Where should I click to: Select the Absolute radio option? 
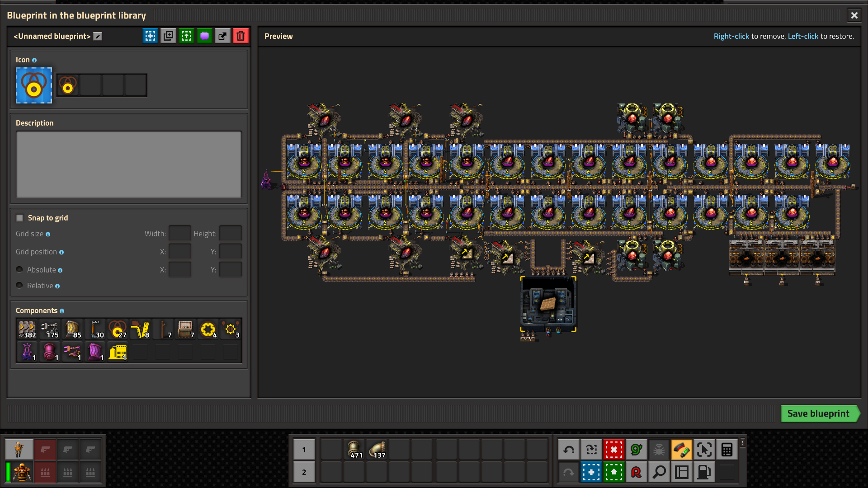pos(19,270)
